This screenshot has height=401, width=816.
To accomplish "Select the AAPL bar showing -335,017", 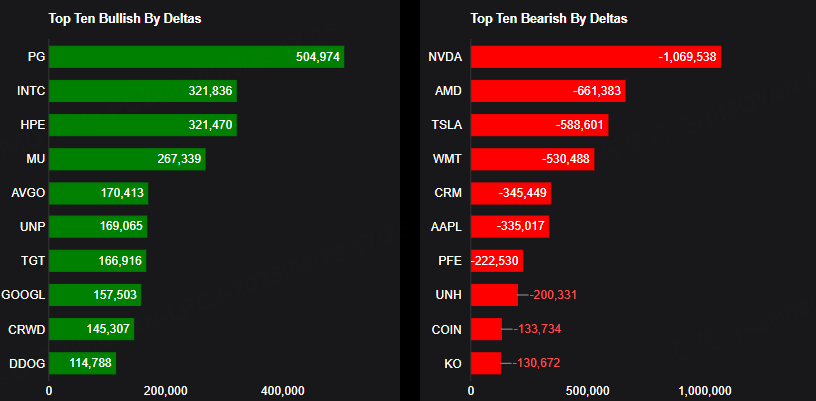I will click(509, 227).
